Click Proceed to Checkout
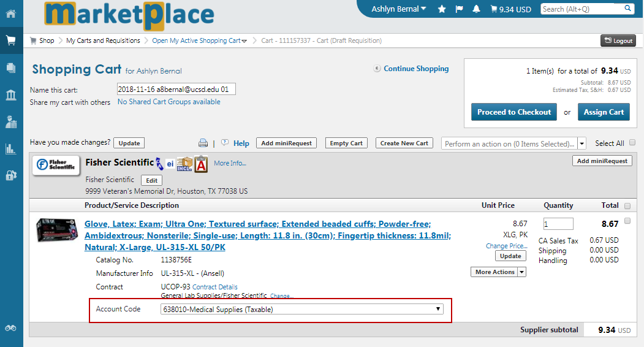The width and height of the screenshot is (644, 347). [x=514, y=112]
